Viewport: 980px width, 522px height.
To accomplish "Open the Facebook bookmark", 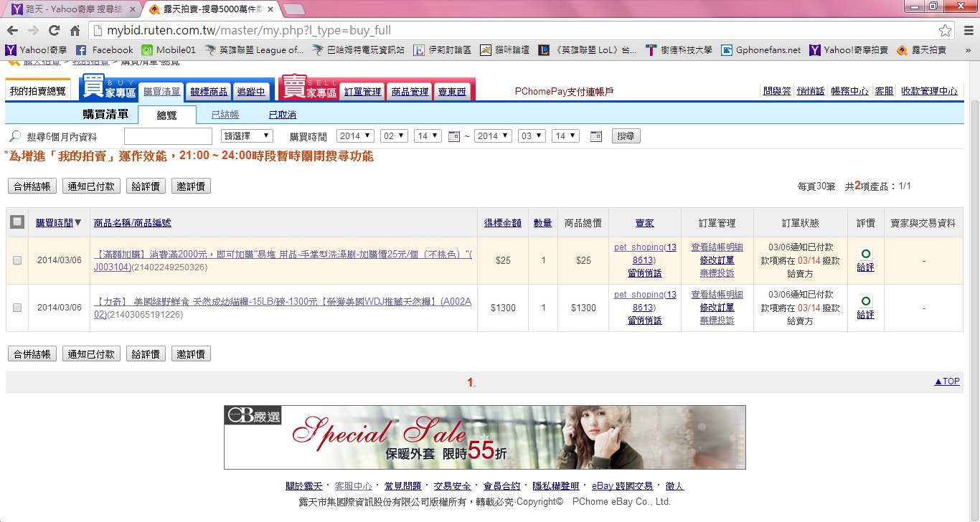I will tap(105, 50).
